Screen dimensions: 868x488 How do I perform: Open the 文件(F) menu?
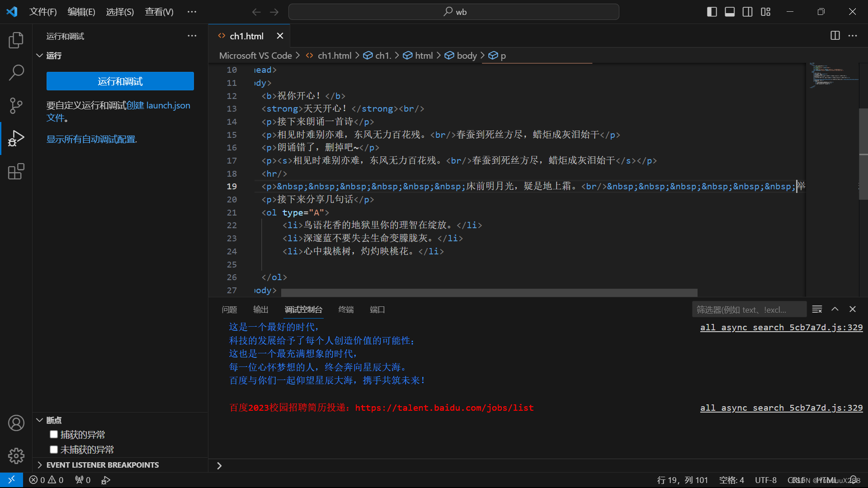[43, 12]
